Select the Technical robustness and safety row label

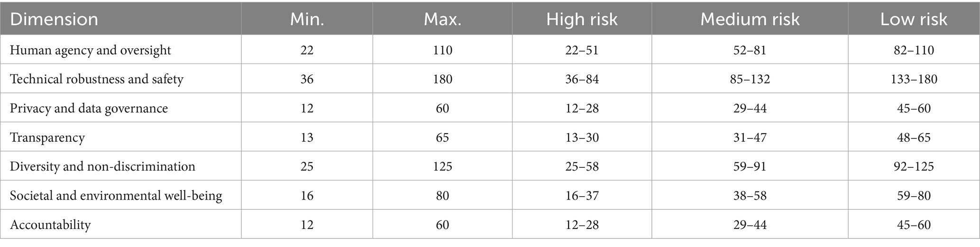(97, 79)
